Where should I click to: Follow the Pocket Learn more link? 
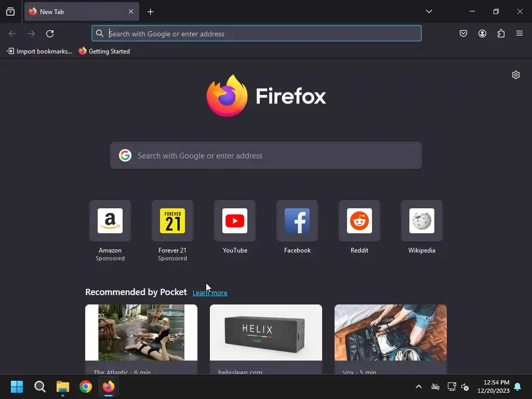210,293
